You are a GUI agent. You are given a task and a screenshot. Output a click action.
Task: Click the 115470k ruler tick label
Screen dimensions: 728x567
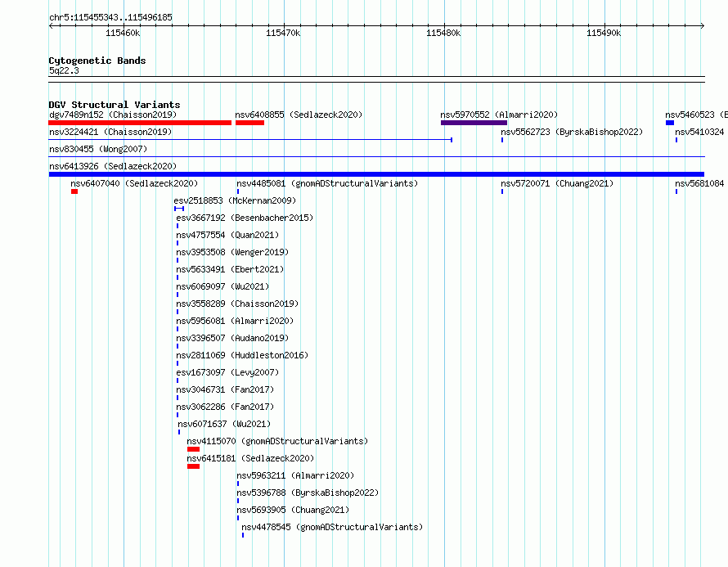click(x=283, y=33)
